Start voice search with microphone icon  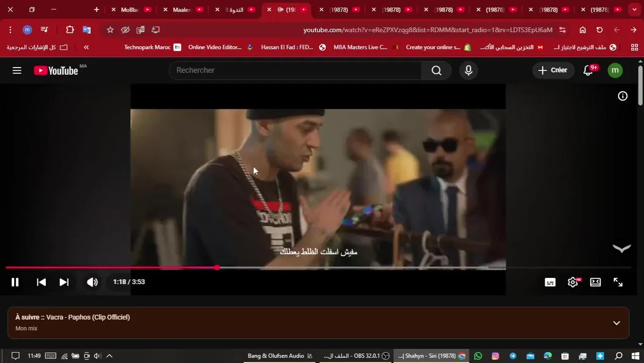469,71
